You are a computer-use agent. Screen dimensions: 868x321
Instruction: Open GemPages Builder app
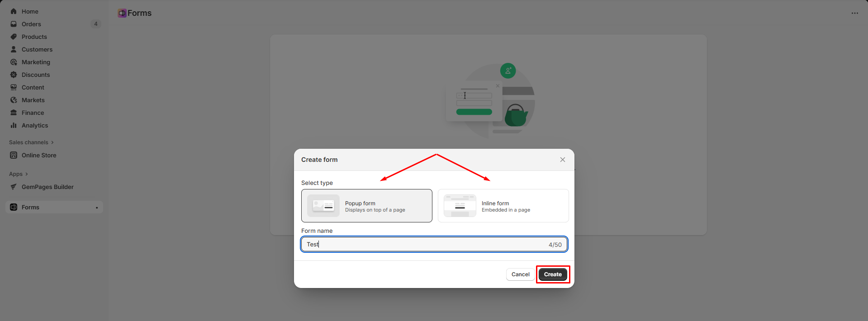tap(54, 187)
